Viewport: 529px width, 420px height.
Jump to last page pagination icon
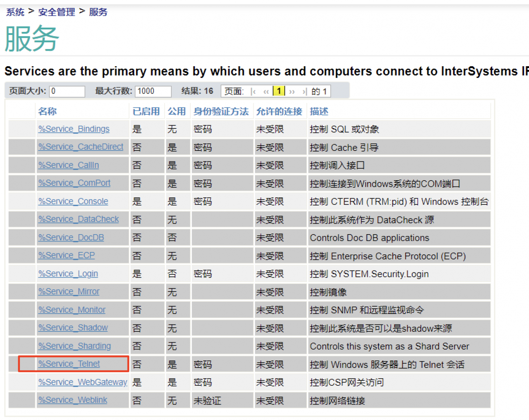click(x=304, y=92)
